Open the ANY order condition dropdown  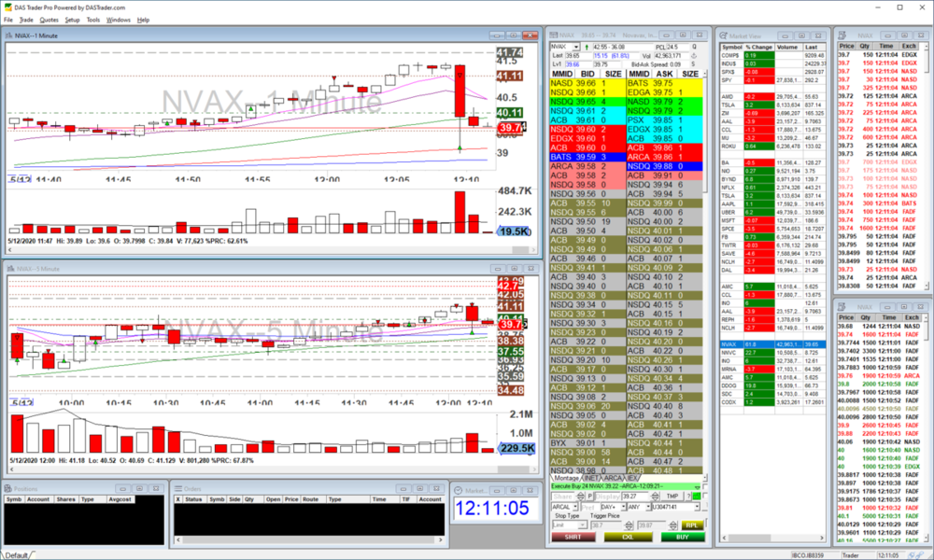[648, 507]
